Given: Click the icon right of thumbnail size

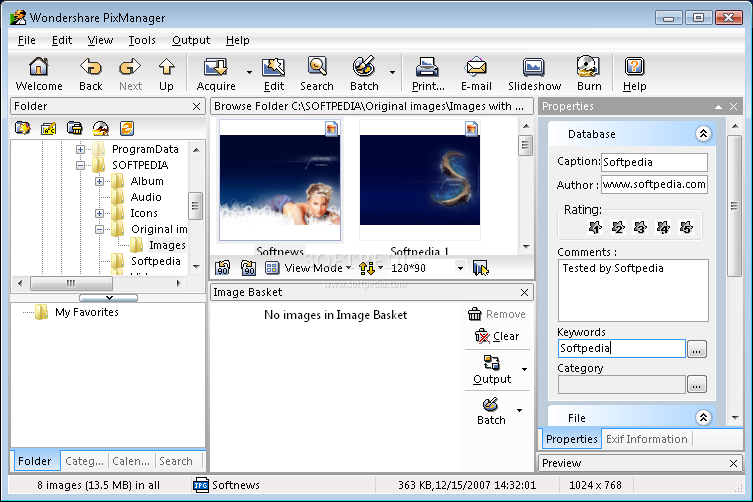Looking at the screenshot, I should pos(480,268).
